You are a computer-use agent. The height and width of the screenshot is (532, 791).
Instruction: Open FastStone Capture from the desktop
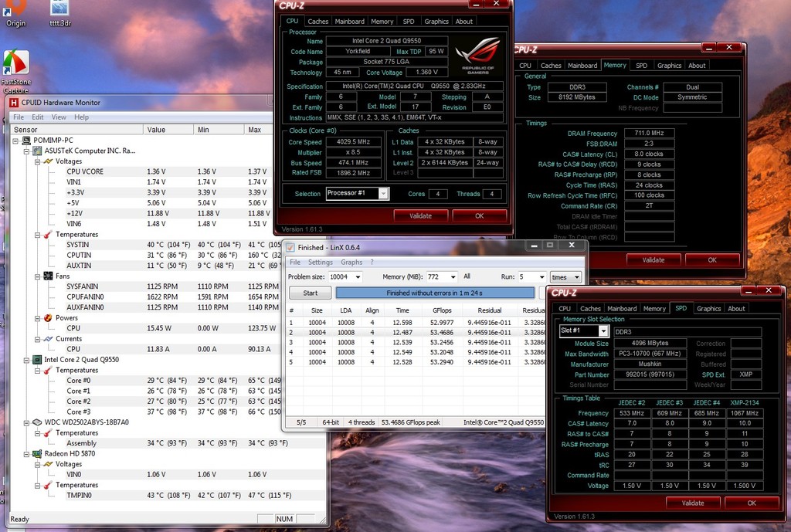(15, 60)
